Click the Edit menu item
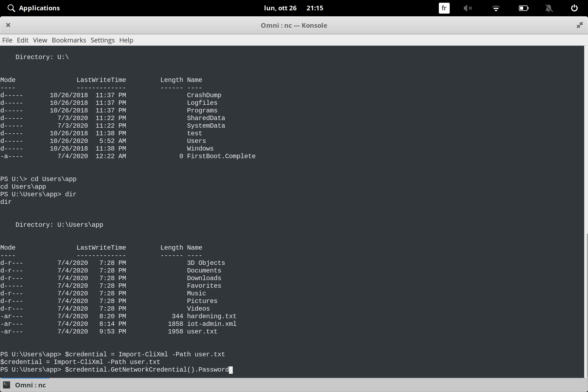The height and width of the screenshot is (392, 588). [x=23, y=40]
